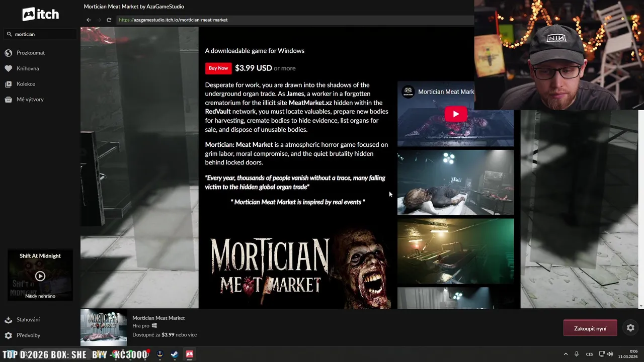The image size is (644, 362).
Task: Open the clock showing 0:06
Action: (x=628, y=354)
